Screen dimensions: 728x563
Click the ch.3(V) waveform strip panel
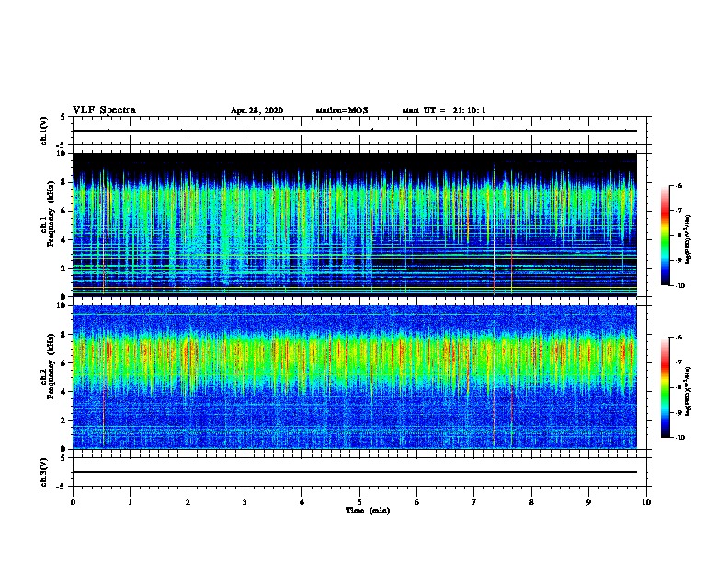click(x=359, y=472)
